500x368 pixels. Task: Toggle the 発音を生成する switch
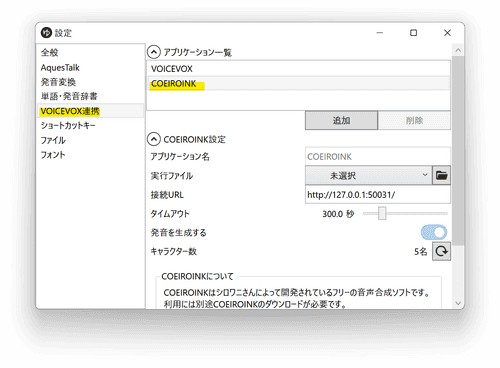point(434,232)
